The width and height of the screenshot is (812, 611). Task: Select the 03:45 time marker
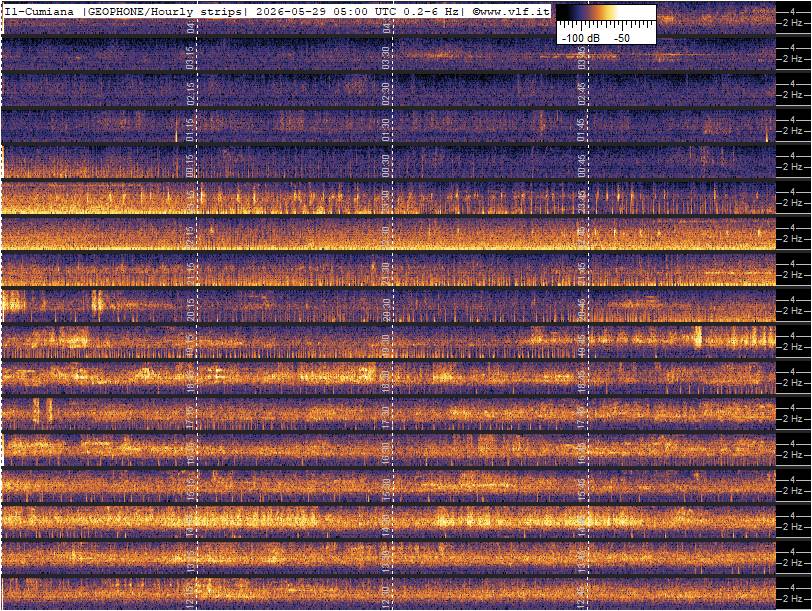click(582, 57)
